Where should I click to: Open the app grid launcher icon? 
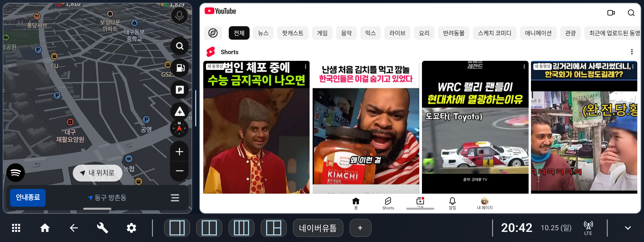(16, 228)
